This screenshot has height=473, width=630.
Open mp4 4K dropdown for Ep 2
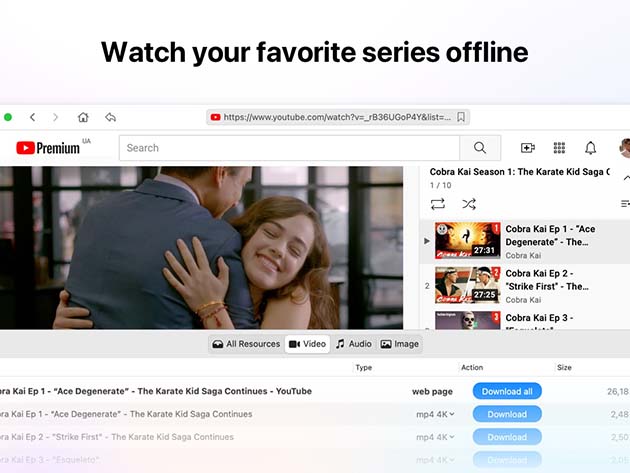click(x=435, y=437)
